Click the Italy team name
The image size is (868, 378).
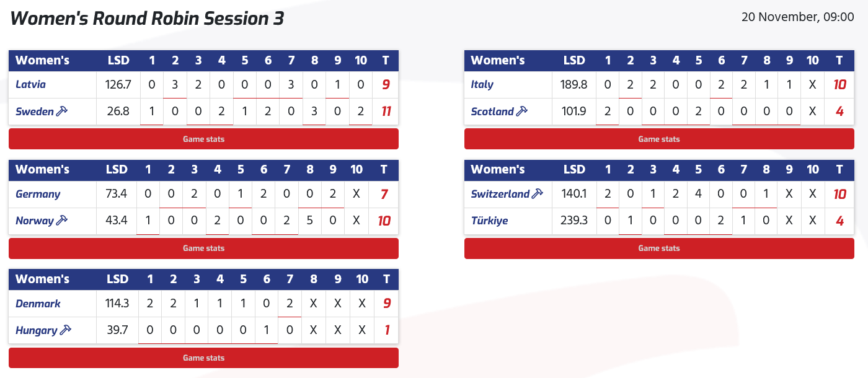[482, 84]
